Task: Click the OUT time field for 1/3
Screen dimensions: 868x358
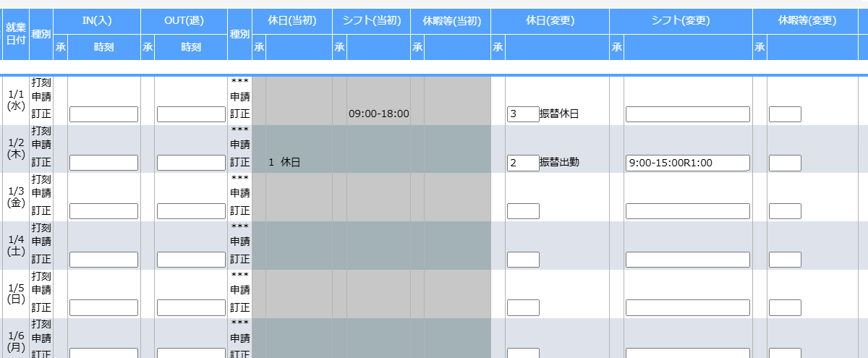Action: pyautogui.click(x=192, y=211)
